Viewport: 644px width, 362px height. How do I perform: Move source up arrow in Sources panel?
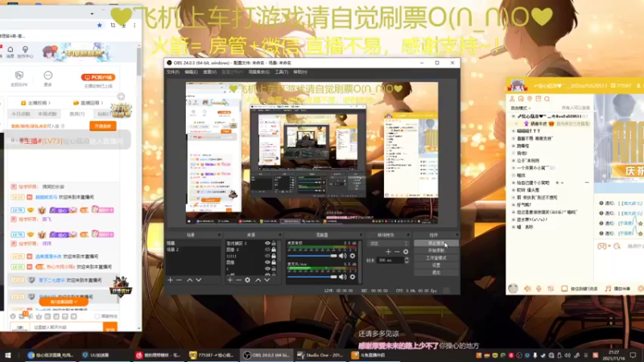(258, 280)
